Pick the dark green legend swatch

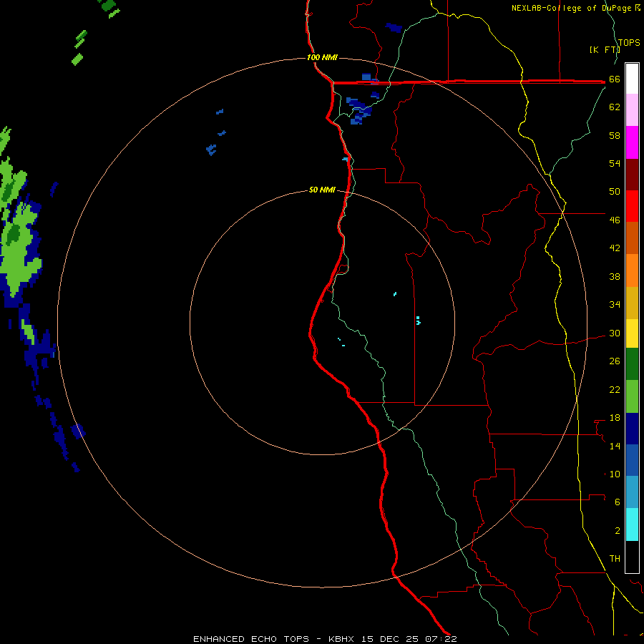[x=632, y=364]
